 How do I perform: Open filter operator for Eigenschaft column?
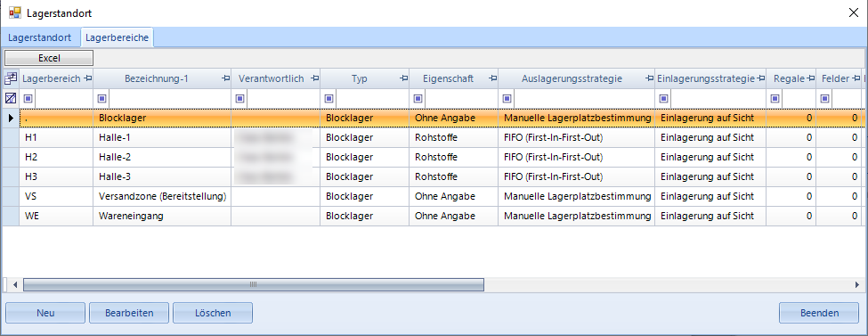[x=418, y=99]
